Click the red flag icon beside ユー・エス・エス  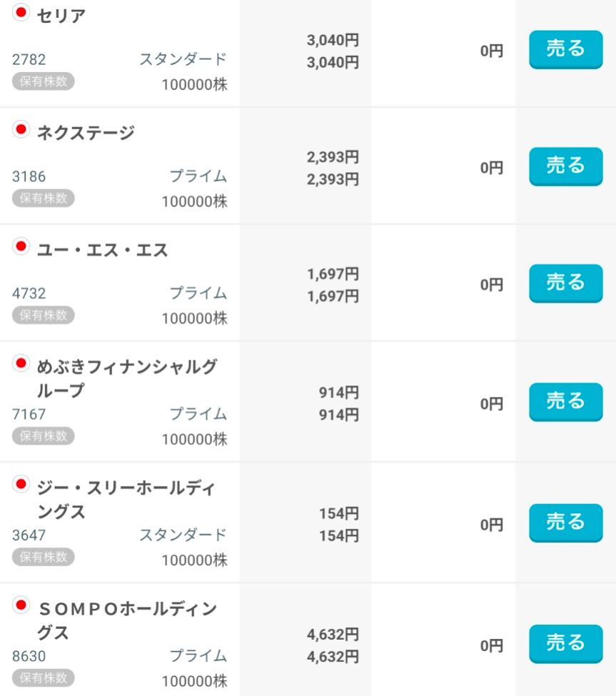21,246
